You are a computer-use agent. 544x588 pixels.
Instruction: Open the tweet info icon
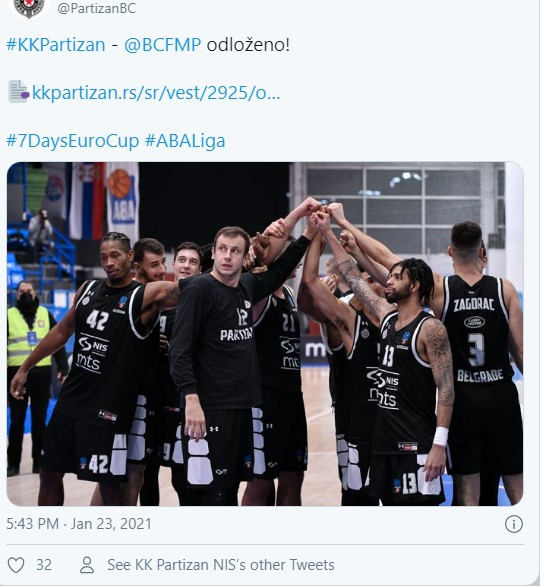pyautogui.click(x=514, y=524)
